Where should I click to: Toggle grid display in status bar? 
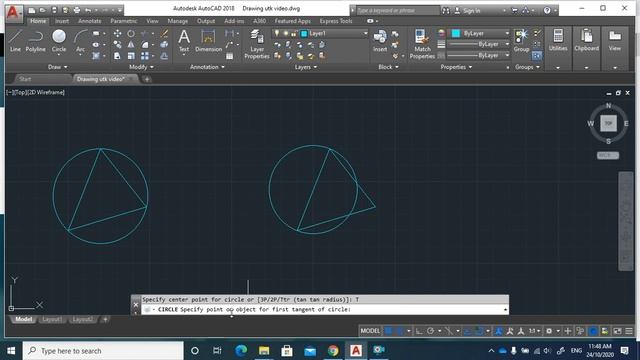(389, 331)
